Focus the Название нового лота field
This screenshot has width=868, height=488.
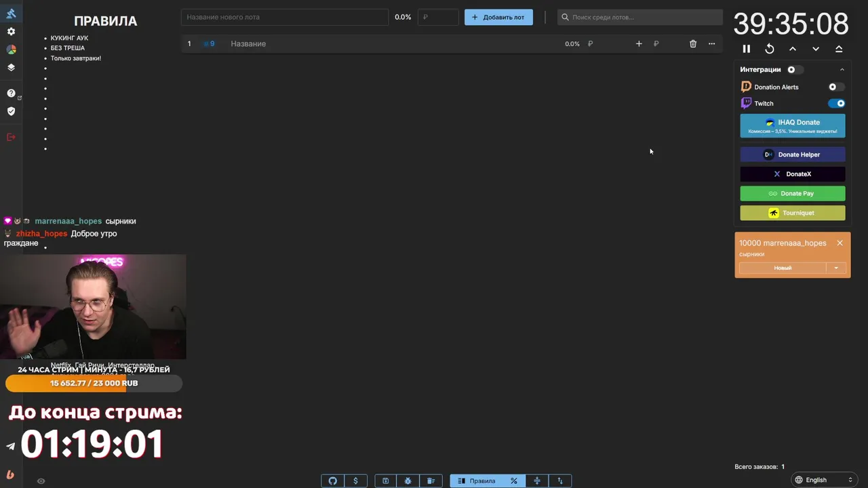285,17
